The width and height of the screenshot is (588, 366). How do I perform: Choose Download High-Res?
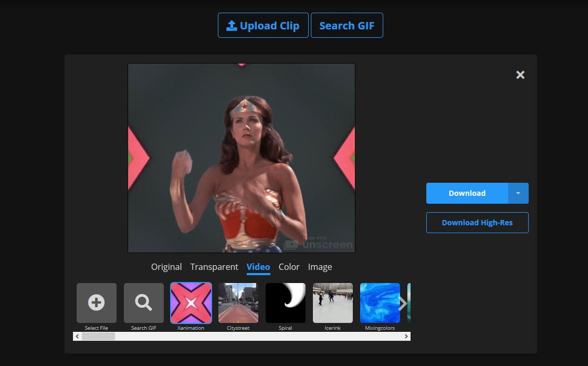click(477, 222)
